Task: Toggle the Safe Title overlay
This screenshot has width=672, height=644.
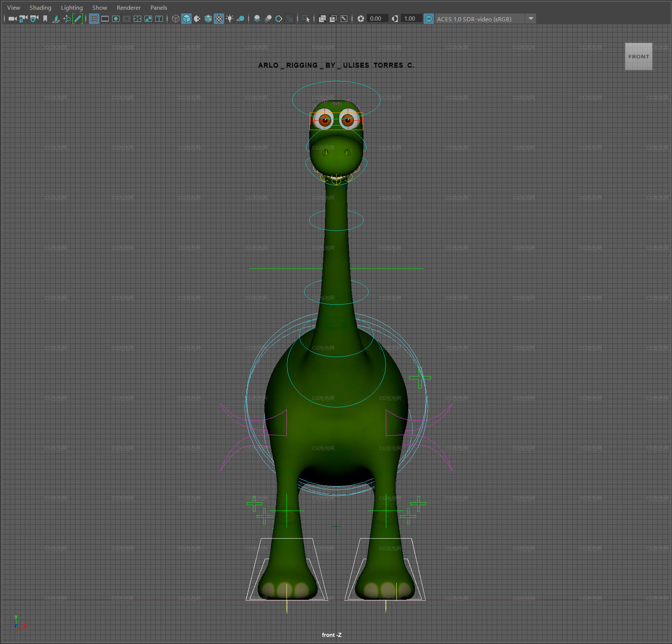Action: [159, 19]
